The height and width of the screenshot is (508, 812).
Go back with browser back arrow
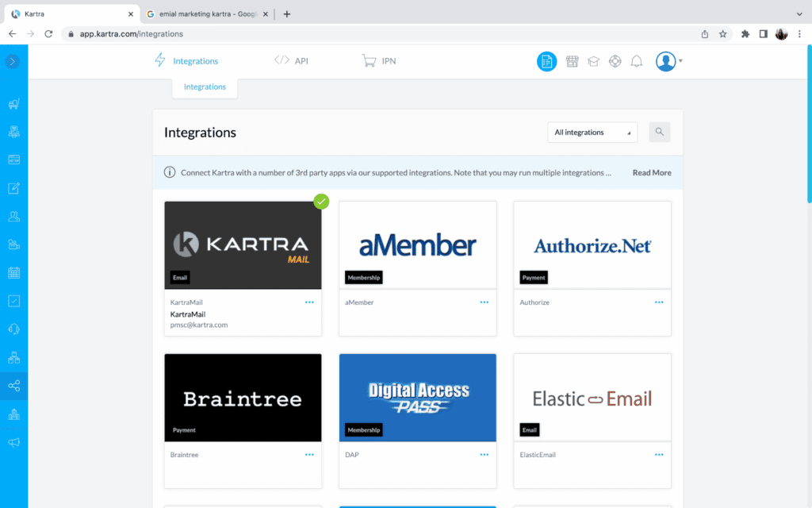tap(13, 33)
